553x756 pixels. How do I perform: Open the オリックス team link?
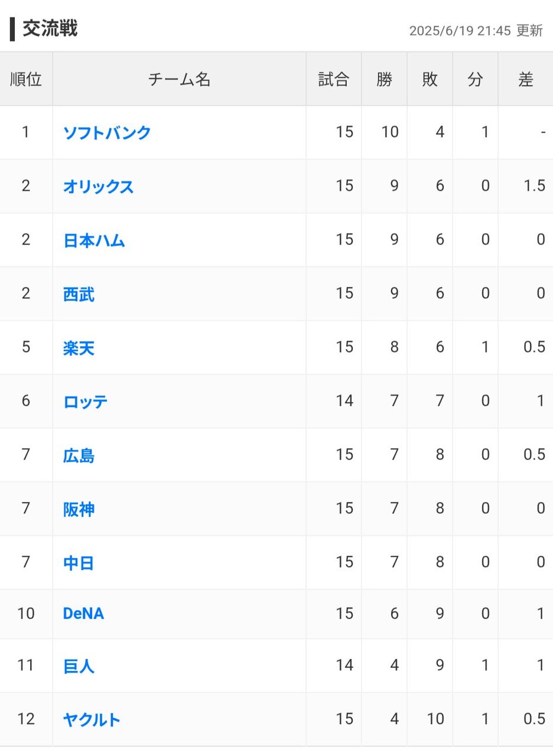[98, 187]
